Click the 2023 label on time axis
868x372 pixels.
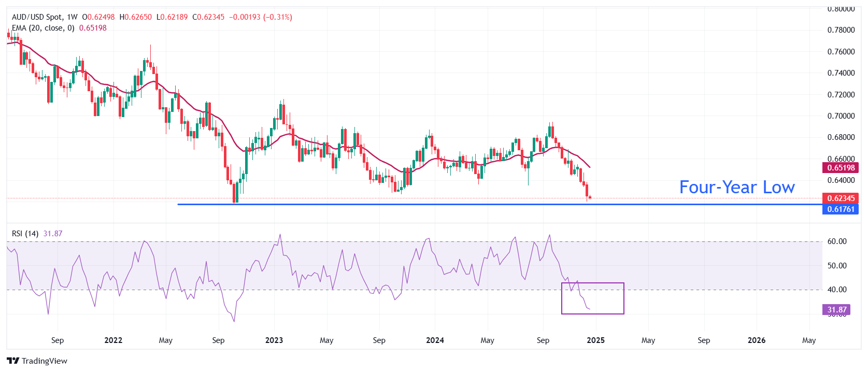(274, 340)
